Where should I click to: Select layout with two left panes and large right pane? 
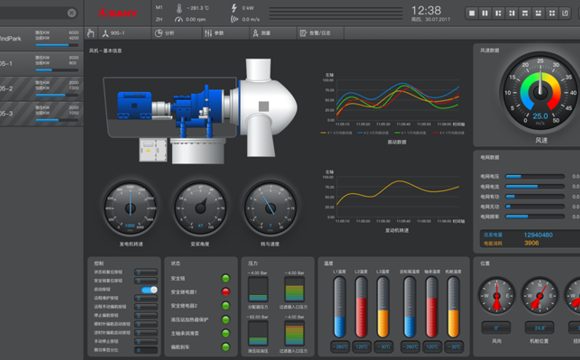[512, 13]
